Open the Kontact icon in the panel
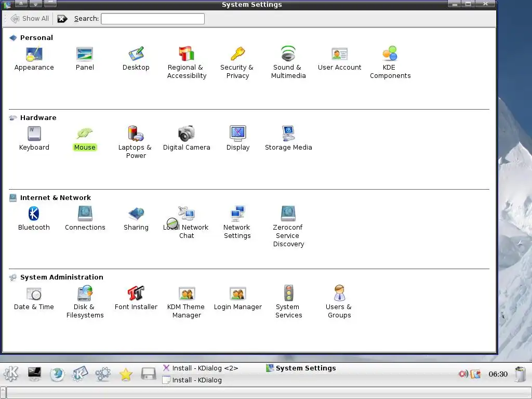 (x=79, y=374)
